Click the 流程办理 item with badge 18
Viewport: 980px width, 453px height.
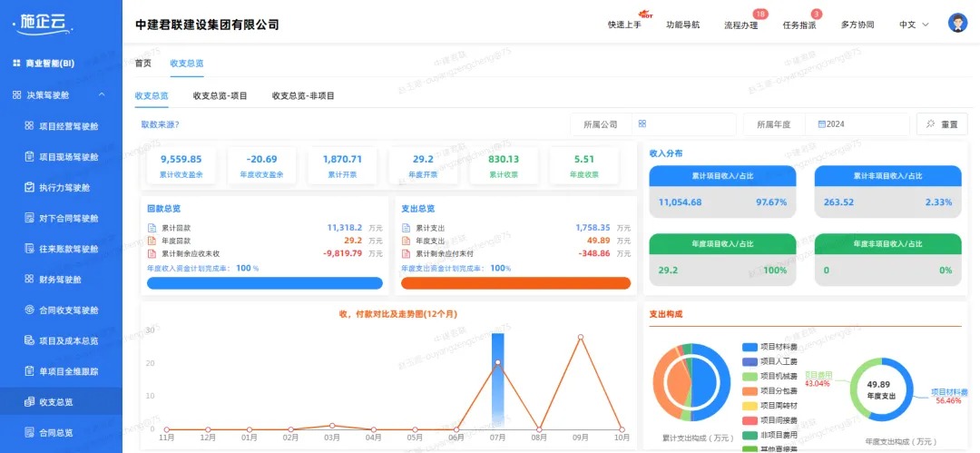[x=740, y=25]
